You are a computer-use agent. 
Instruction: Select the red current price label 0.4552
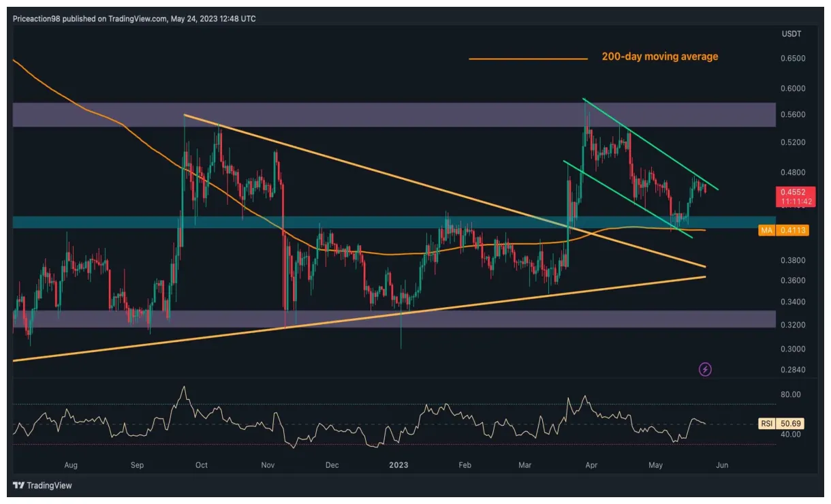coord(792,193)
